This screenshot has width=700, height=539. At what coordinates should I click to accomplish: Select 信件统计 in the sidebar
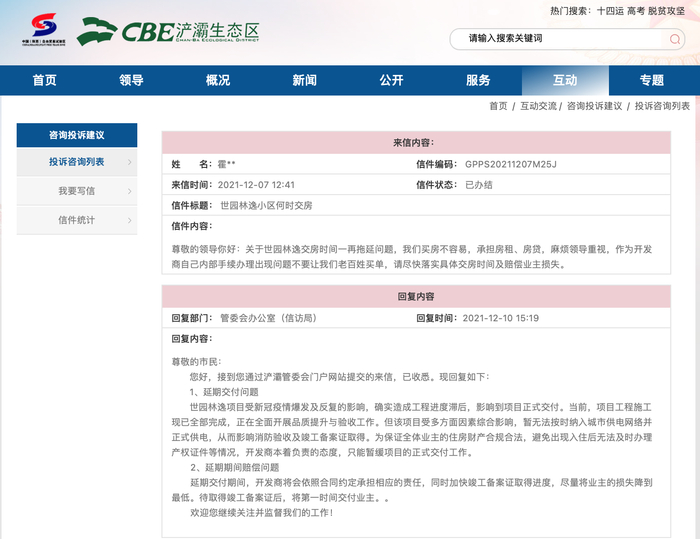tap(77, 220)
